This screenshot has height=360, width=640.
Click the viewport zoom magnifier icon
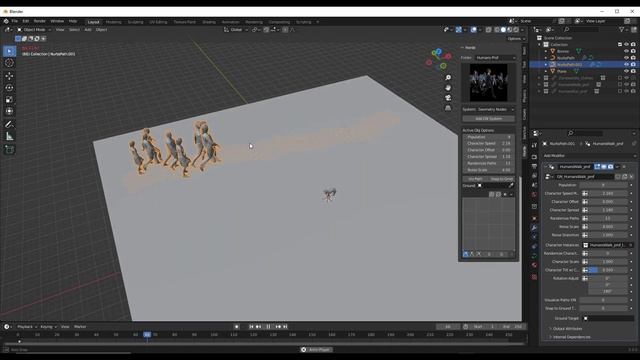(x=448, y=78)
